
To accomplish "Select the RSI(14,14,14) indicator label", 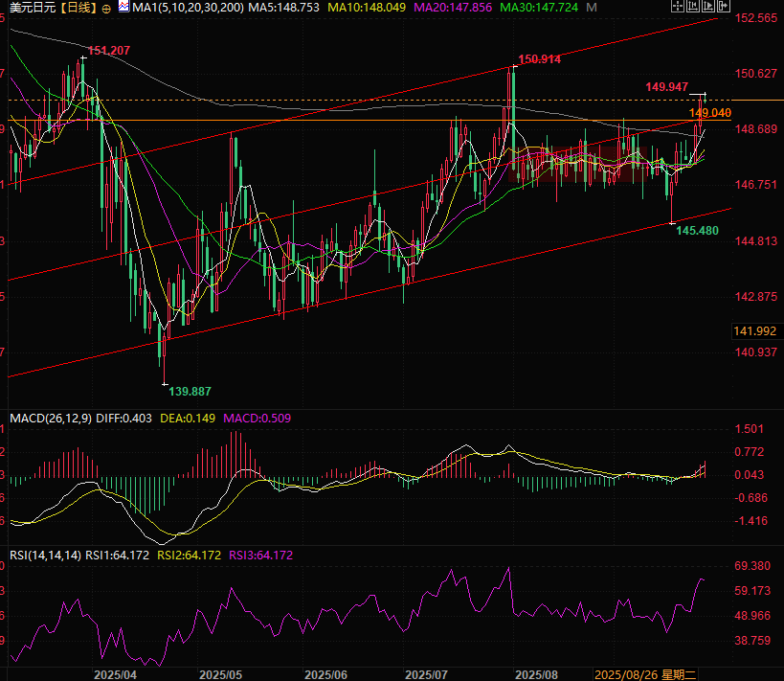I will tap(46, 556).
